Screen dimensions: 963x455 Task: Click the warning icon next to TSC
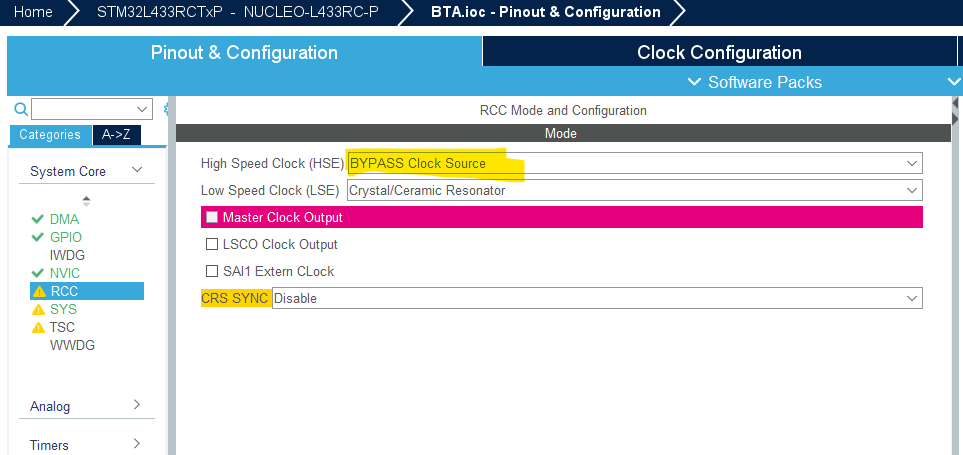click(39, 327)
